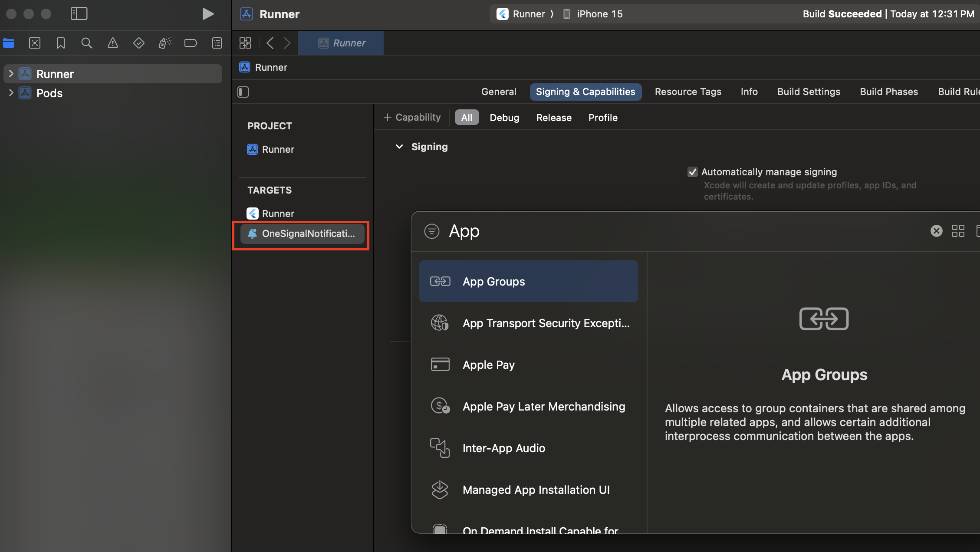Expand the Pods project in navigator

coord(11,93)
